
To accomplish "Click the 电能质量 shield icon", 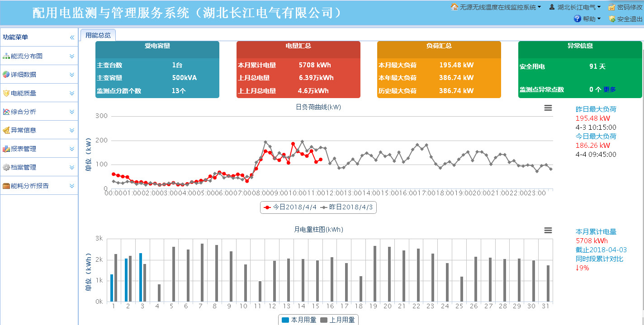I will pos(6,93).
